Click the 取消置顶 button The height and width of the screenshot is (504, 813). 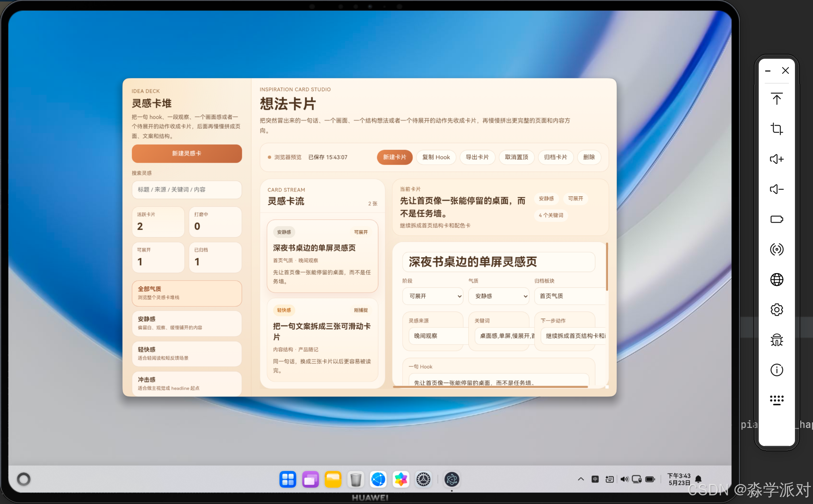coord(517,157)
